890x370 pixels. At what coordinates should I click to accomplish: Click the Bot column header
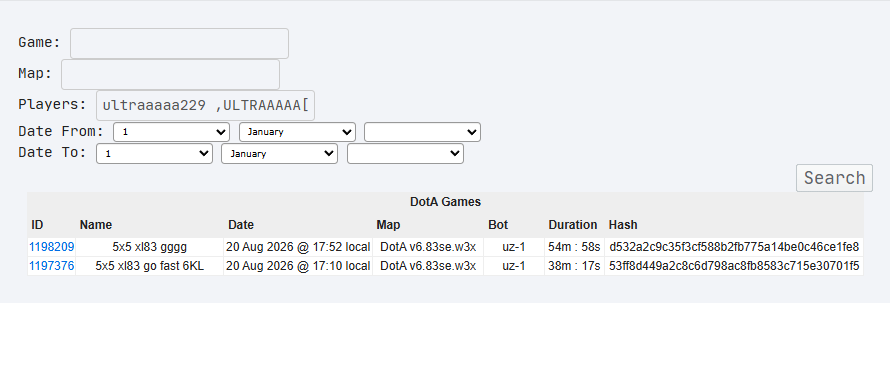[x=498, y=225]
